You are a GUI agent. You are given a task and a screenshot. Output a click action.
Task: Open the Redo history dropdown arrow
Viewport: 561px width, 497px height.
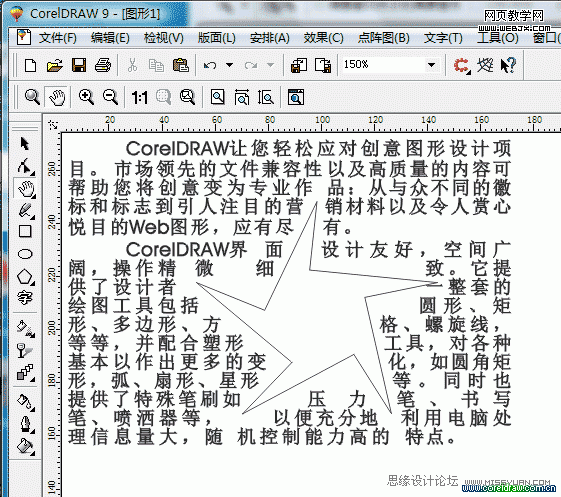pyautogui.click(x=270, y=65)
